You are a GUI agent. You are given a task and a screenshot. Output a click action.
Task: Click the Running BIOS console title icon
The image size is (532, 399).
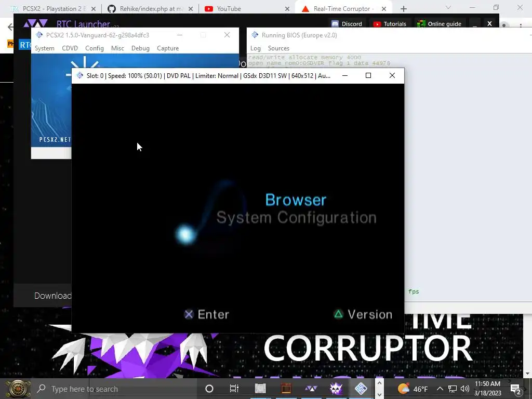(x=255, y=35)
